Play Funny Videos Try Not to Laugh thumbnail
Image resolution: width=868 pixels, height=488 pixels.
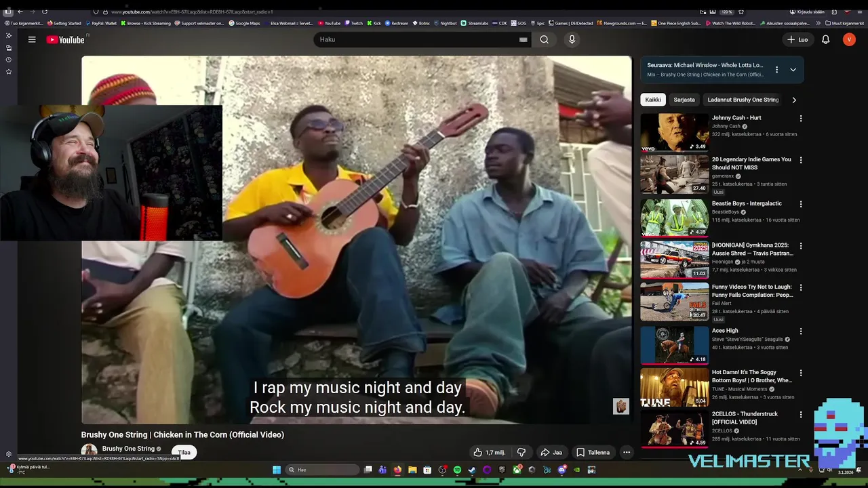coord(674,302)
